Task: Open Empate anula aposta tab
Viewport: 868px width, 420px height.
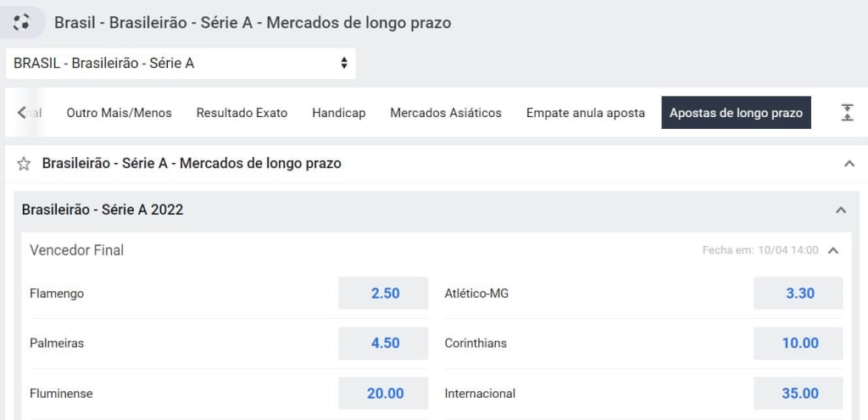Action: tap(586, 113)
